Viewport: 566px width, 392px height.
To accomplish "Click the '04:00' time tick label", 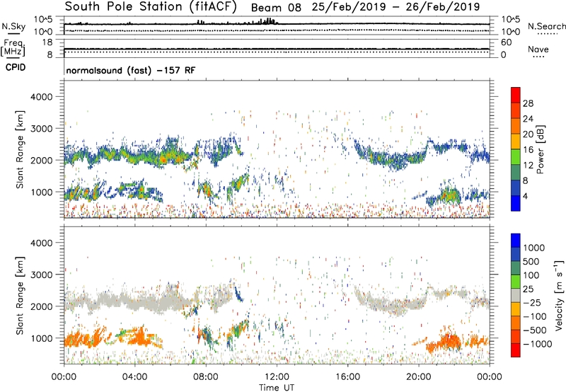I will click(134, 377).
